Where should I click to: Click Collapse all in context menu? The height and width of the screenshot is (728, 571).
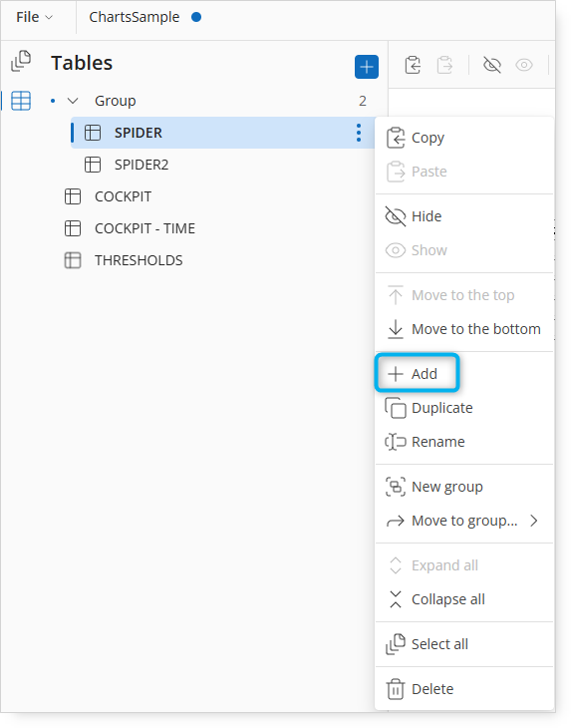(x=464, y=599)
